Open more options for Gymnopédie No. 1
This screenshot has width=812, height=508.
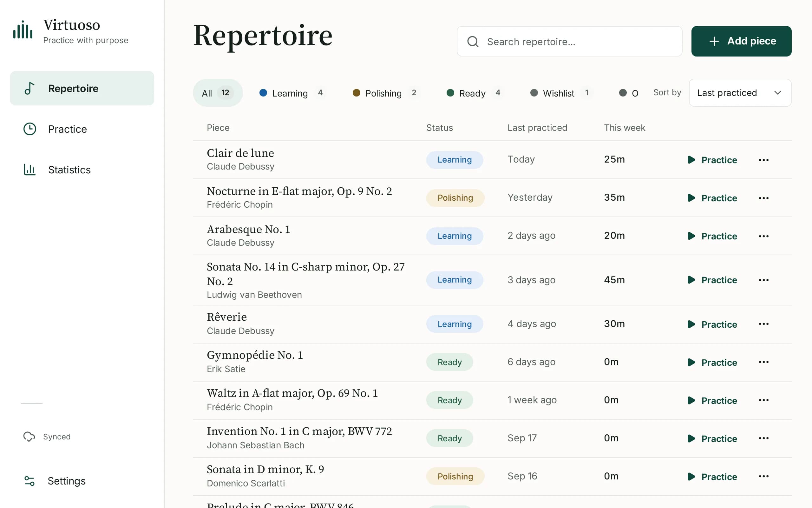[x=764, y=362]
